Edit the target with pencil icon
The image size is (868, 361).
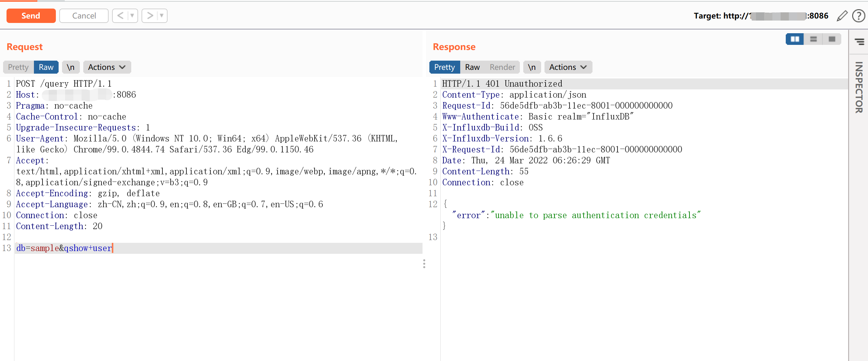point(842,16)
